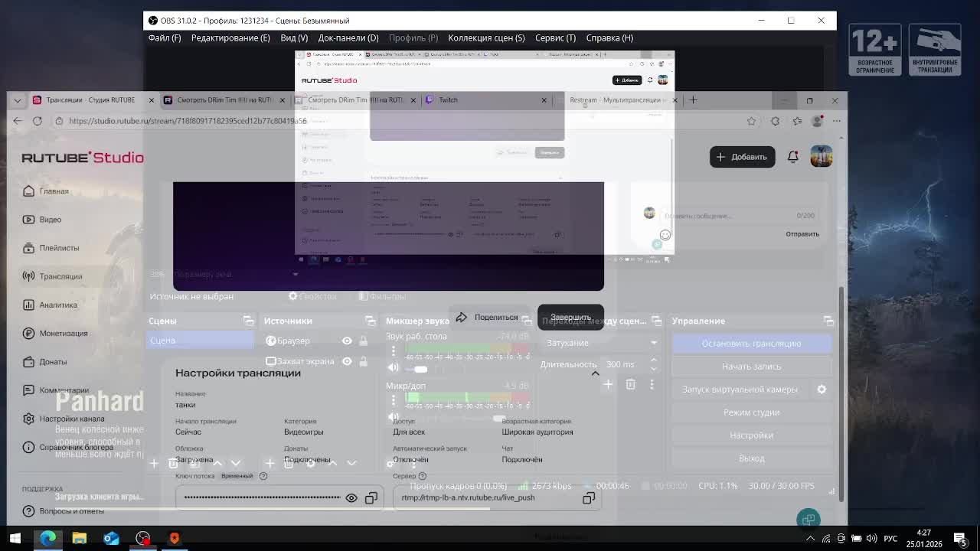The image size is (980, 551).
Task: Click Начать запись in OBS
Action: [751, 367]
